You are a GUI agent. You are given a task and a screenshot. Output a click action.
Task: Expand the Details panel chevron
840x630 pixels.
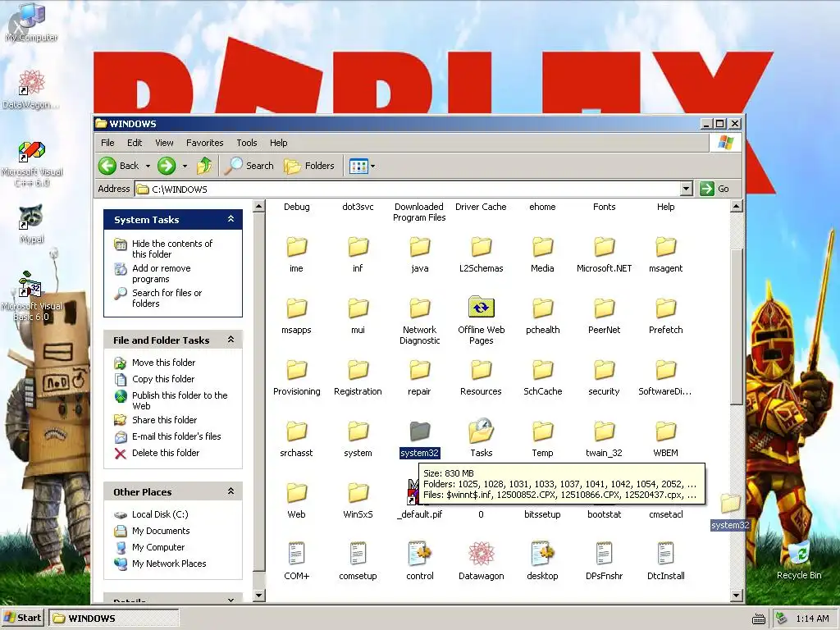(x=231, y=600)
